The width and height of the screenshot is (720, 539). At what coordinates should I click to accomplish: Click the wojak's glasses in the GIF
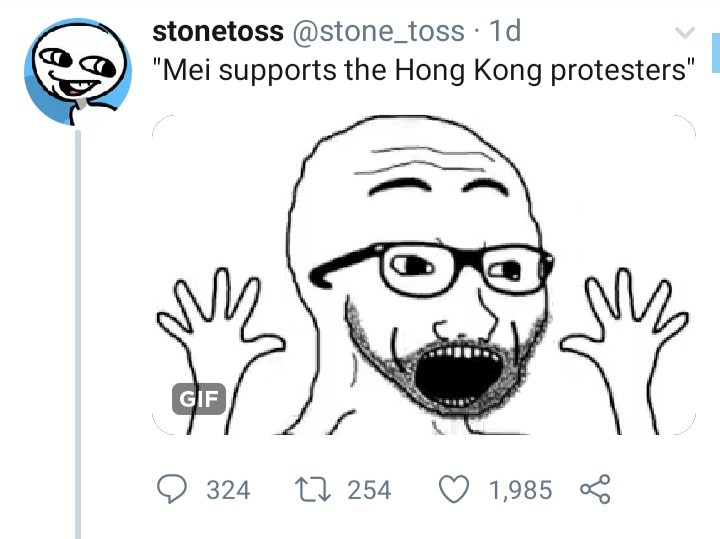[434, 267]
